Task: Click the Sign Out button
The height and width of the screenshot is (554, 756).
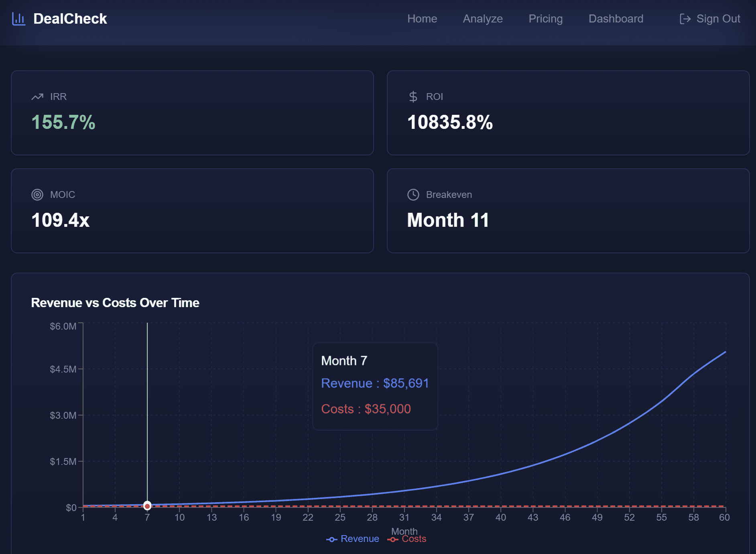Action: tap(710, 18)
